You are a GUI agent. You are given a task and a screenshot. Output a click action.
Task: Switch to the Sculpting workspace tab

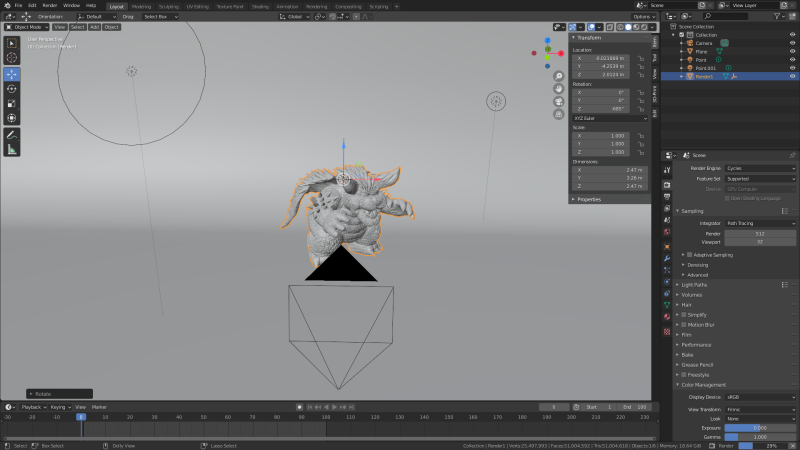[168, 5]
